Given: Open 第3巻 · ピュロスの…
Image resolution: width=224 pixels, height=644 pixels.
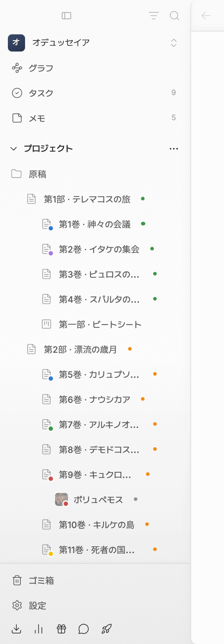Looking at the screenshot, I should pos(99,274).
